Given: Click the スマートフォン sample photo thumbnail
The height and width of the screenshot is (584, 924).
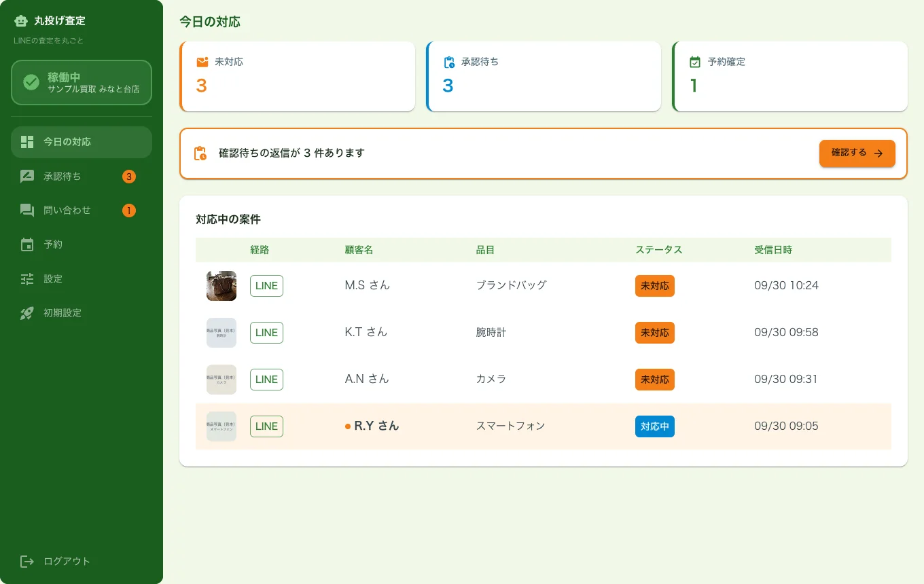Looking at the screenshot, I should (x=221, y=426).
